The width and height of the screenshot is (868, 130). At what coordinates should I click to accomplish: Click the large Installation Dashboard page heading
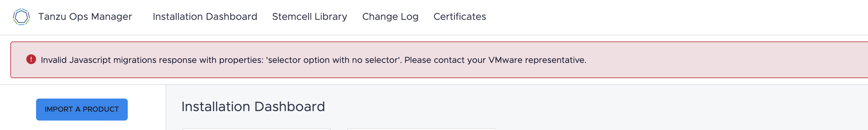(x=253, y=107)
